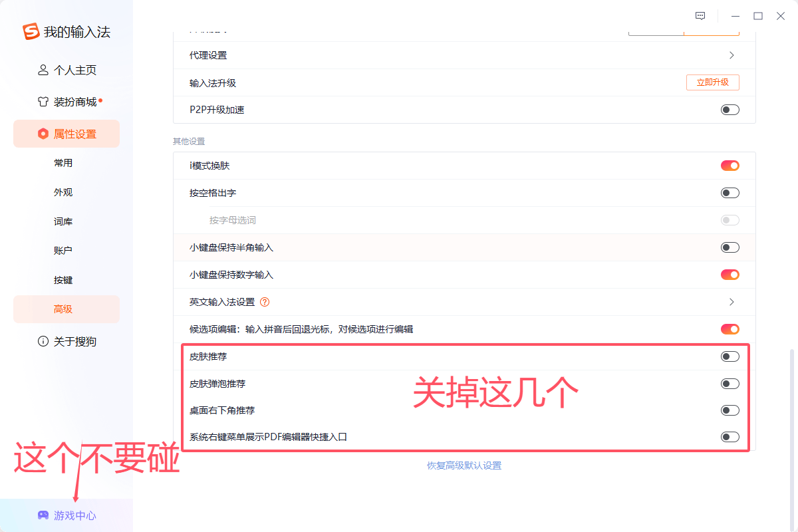Screen dimensions: 798x532
Task: Click the 属性设置 hexagon icon
Action: (x=43, y=134)
